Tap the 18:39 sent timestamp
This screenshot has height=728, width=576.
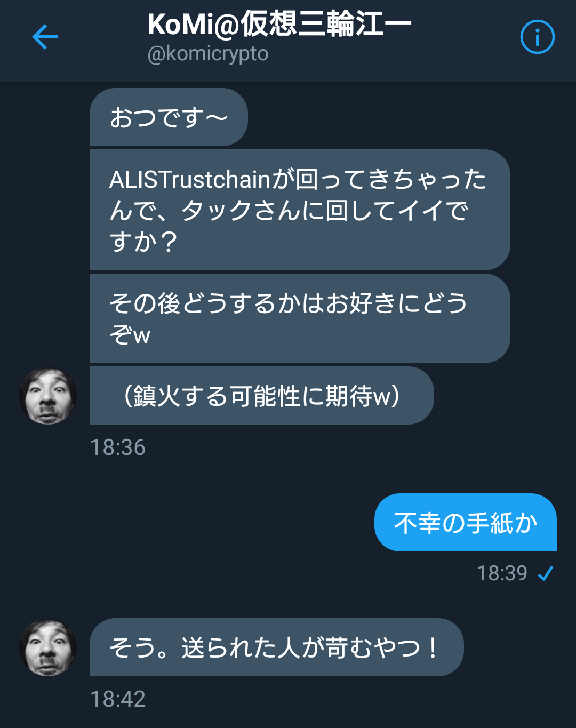click(x=502, y=573)
